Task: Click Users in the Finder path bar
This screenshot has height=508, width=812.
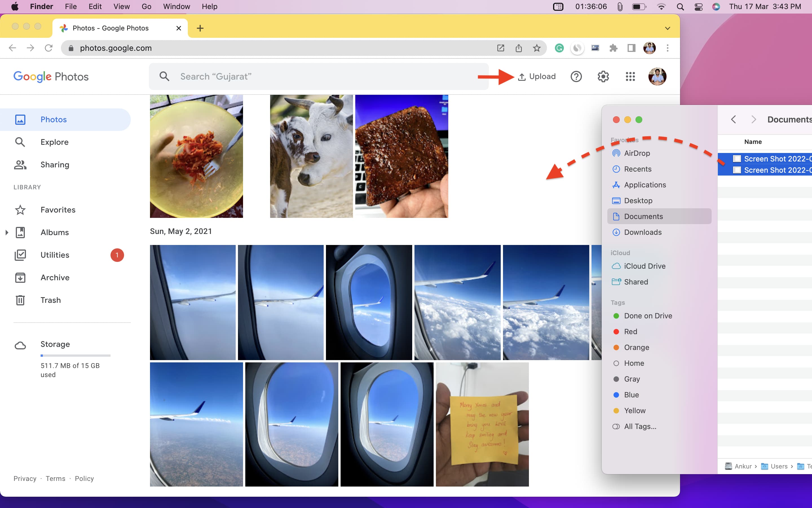Action: (x=775, y=466)
